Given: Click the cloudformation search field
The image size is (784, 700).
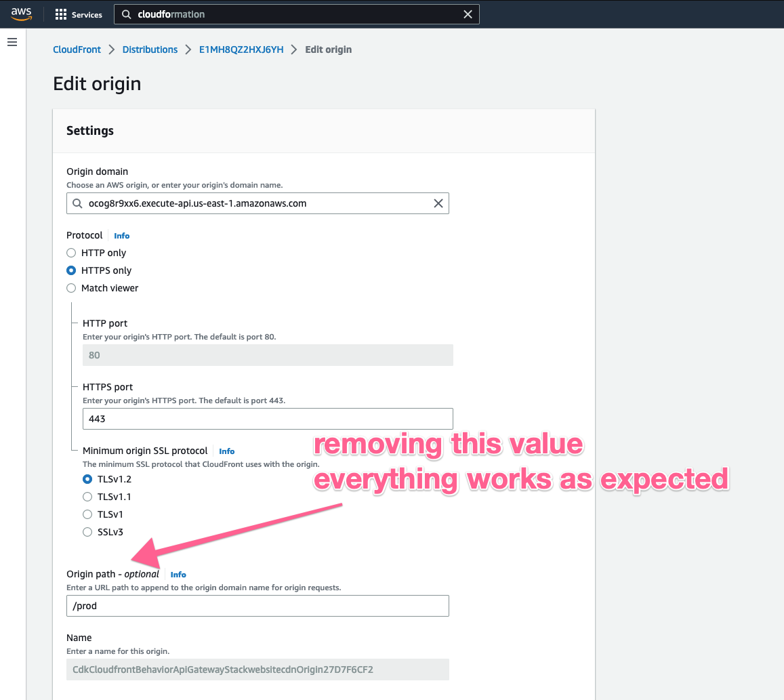Looking at the screenshot, I should pos(297,14).
